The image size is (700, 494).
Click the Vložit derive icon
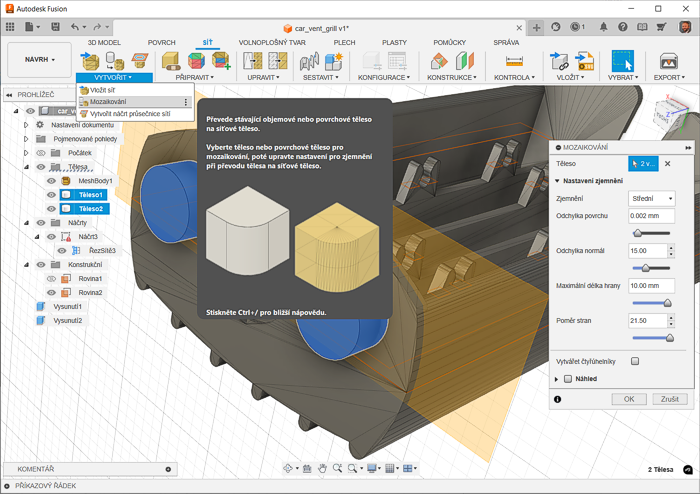(559, 61)
